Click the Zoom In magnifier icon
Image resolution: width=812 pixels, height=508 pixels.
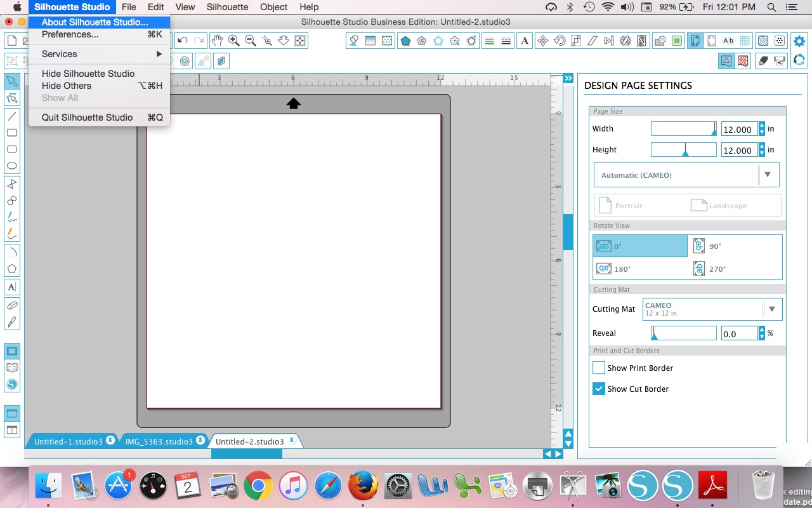click(234, 41)
